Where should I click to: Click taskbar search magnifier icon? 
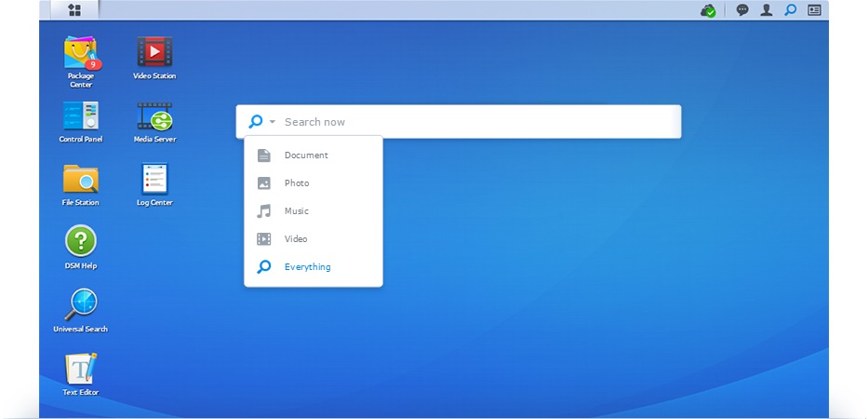click(x=790, y=10)
